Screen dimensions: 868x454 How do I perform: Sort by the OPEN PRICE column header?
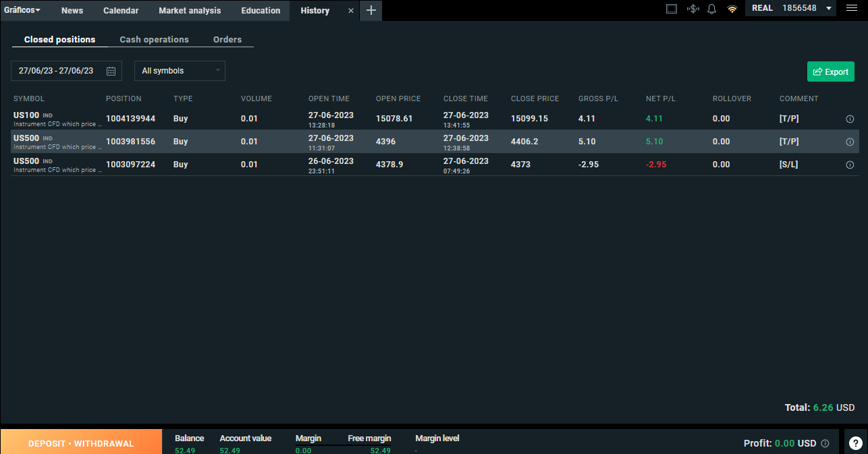(398, 98)
